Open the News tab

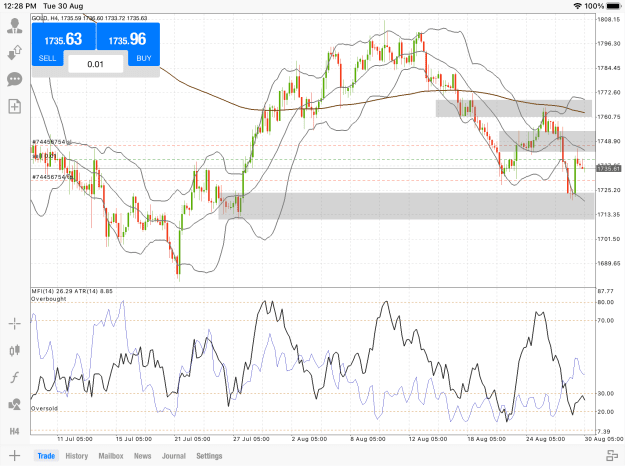142,456
